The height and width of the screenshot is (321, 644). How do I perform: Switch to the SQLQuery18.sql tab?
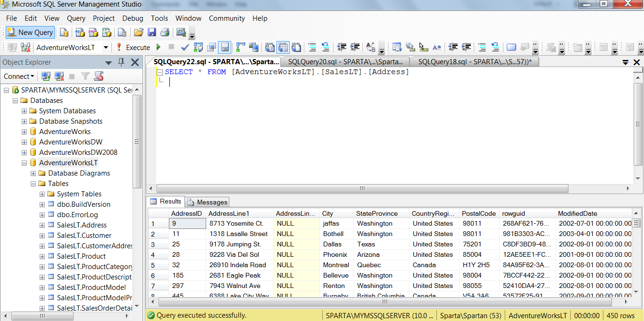(474, 62)
